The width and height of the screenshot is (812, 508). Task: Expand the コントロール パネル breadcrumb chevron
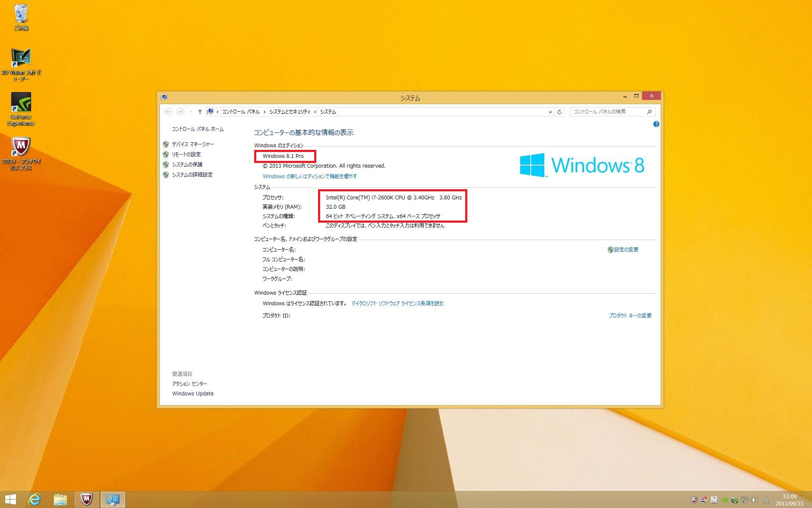(264, 112)
